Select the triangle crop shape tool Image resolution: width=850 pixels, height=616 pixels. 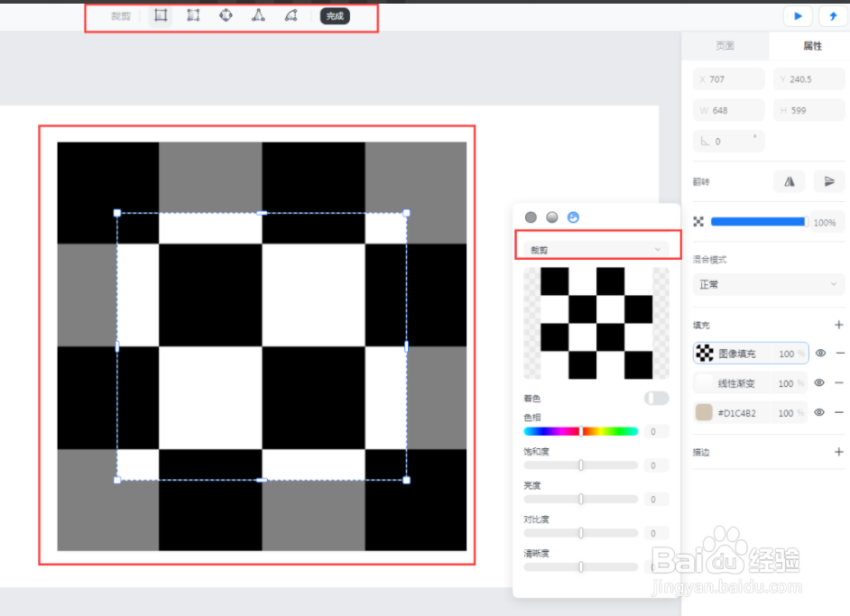[x=259, y=15]
